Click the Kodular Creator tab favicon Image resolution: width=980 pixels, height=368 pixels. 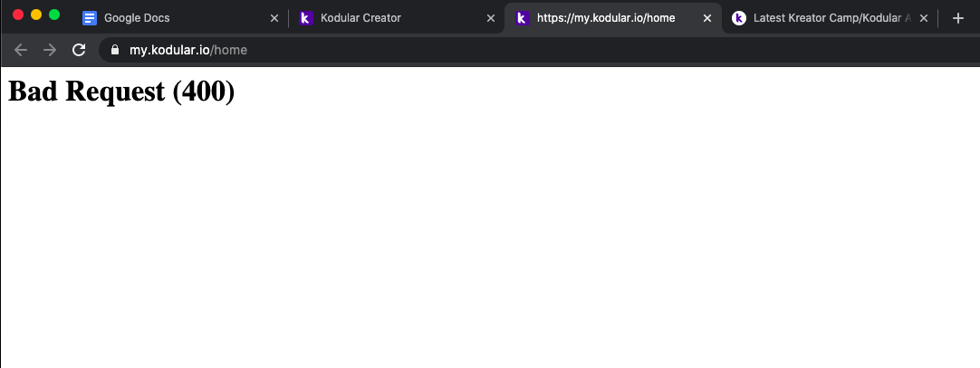(305, 18)
